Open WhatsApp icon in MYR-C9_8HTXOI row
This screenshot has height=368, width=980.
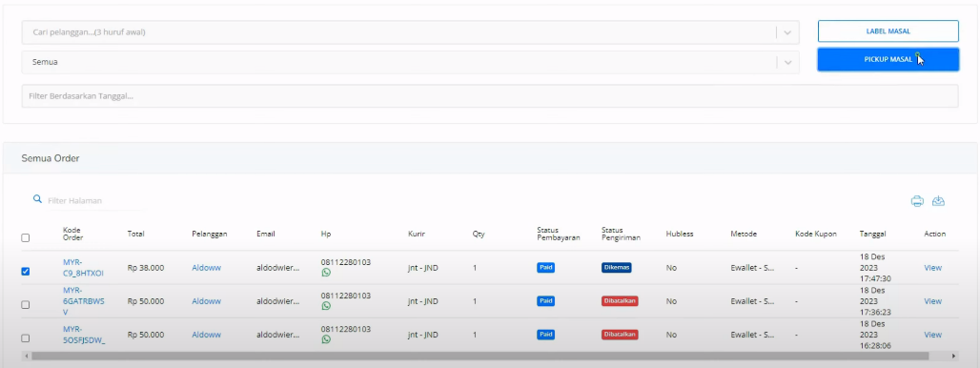(x=326, y=273)
